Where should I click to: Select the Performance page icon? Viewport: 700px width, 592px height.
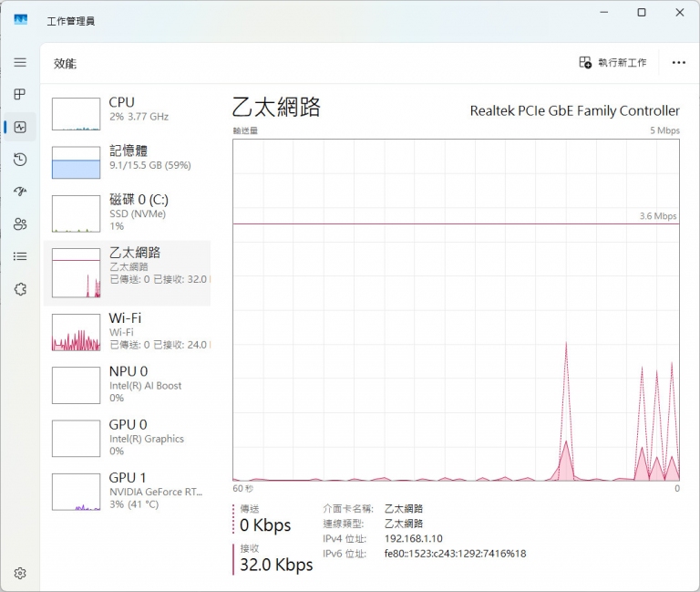pos(20,127)
